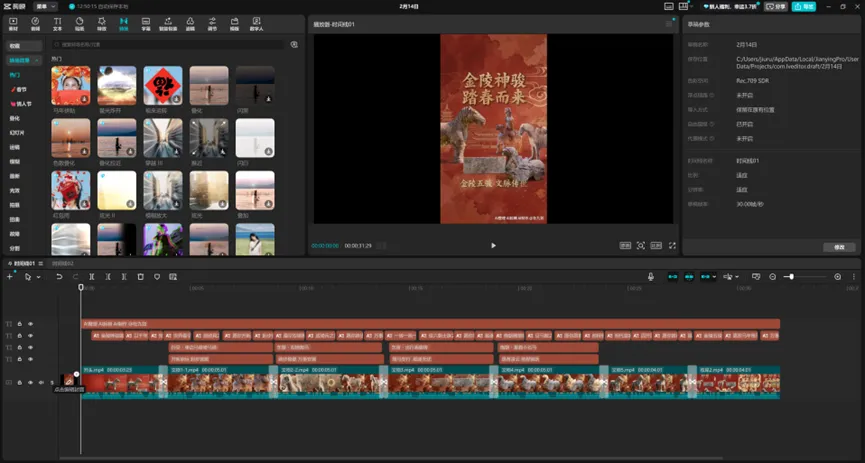Open the Media (素材) panel tab
Viewport: 865px width, 463px height.
pyautogui.click(x=13, y=24)
